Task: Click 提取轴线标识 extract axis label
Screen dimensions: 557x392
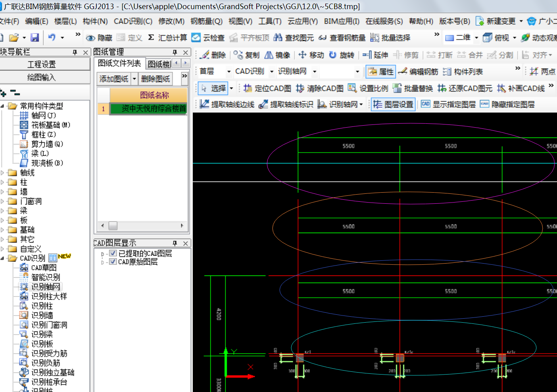Action: (x=286, y=104)
